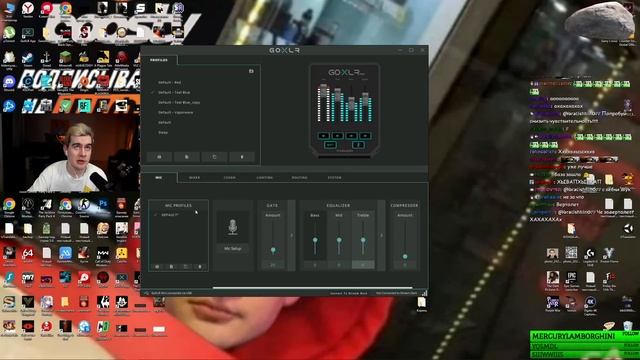
Task: Click the Gate Amount slider handle
Action: click(x=273, y=250)
